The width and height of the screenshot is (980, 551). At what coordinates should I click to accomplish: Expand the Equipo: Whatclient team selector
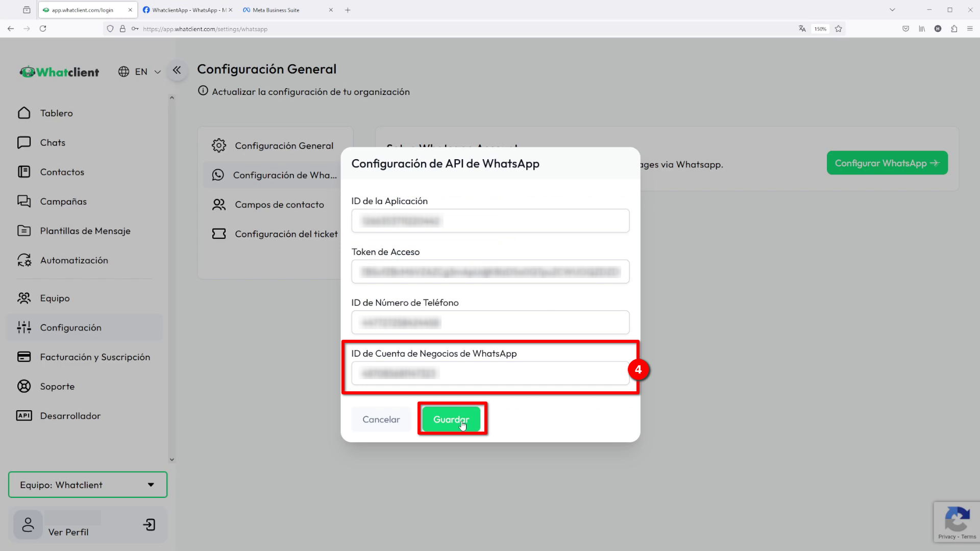coord(88,485)
